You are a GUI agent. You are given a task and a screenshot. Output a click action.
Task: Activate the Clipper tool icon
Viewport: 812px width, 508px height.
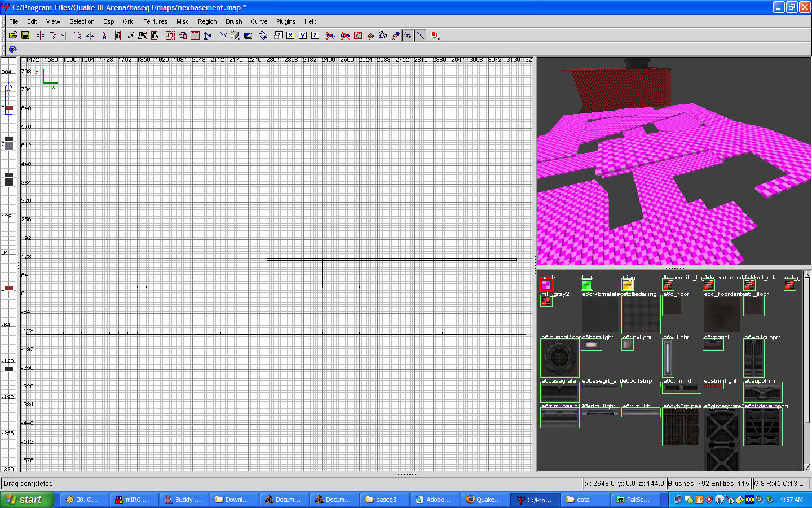208,35
